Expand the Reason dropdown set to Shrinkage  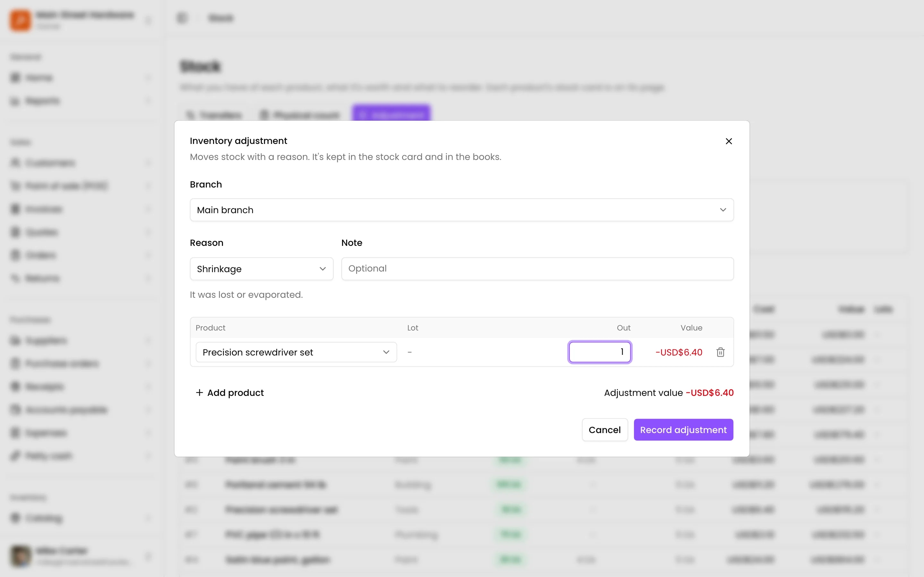(x=261, y=269)
